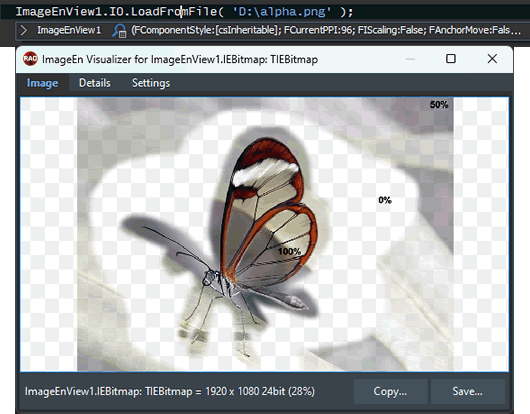Open the visualizer magnifier icon beside ImageEnView1
This screenshot has height=414, width=530.
coord(119,30)
